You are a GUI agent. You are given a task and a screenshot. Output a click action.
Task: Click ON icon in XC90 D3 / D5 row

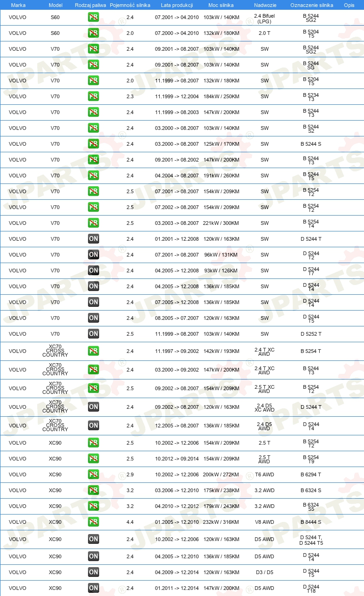tap(93, 572)
